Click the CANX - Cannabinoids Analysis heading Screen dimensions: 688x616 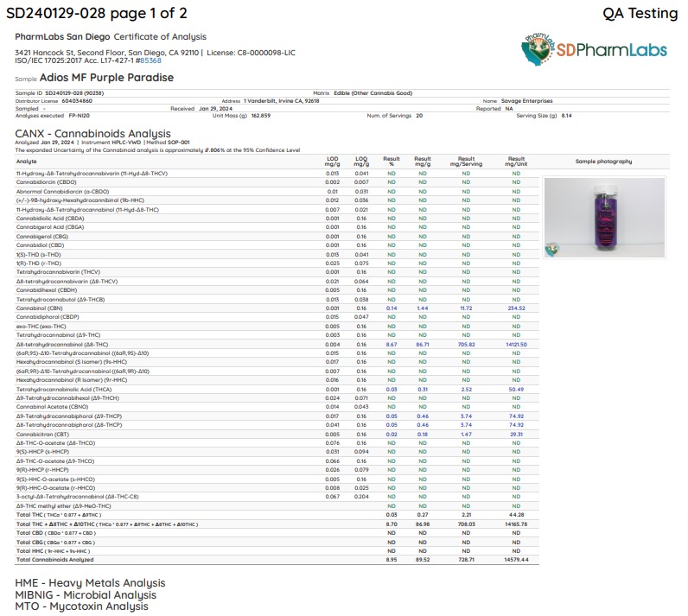coord(92,133)
